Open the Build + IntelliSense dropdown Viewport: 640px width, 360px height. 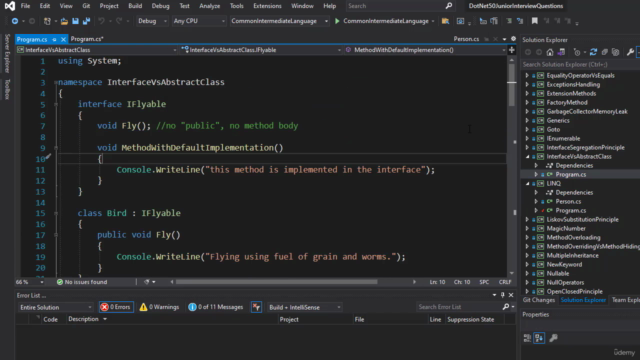[x=304, y=307]
